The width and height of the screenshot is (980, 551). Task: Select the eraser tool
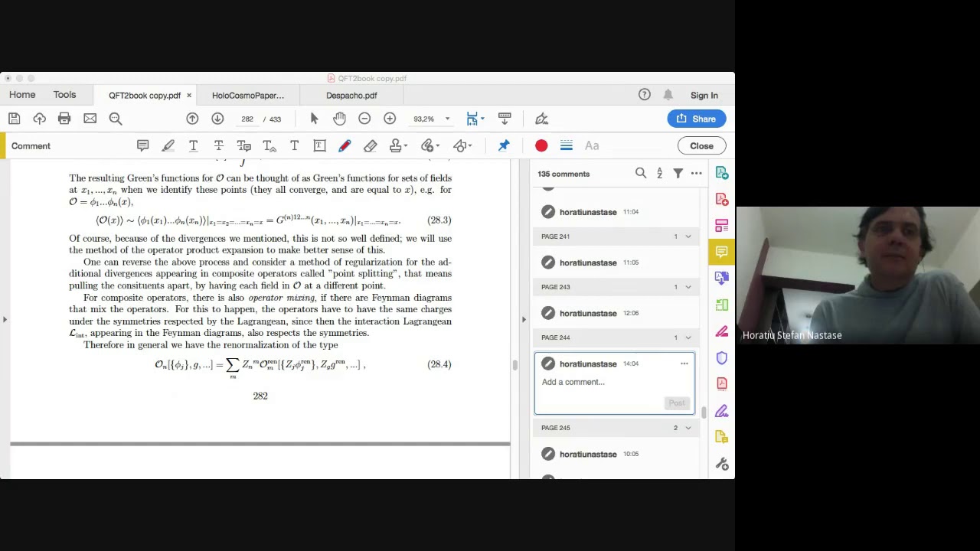[x=370, y=145]
